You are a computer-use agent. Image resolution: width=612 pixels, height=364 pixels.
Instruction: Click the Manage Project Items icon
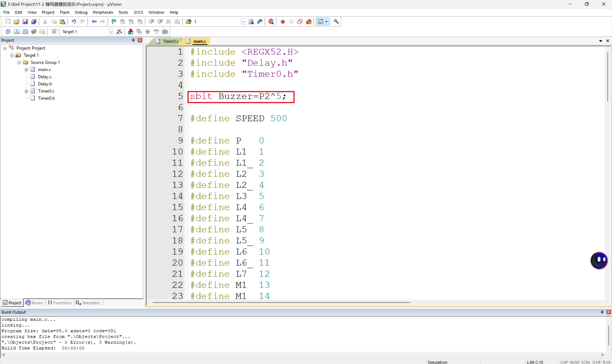click(130, 32)
